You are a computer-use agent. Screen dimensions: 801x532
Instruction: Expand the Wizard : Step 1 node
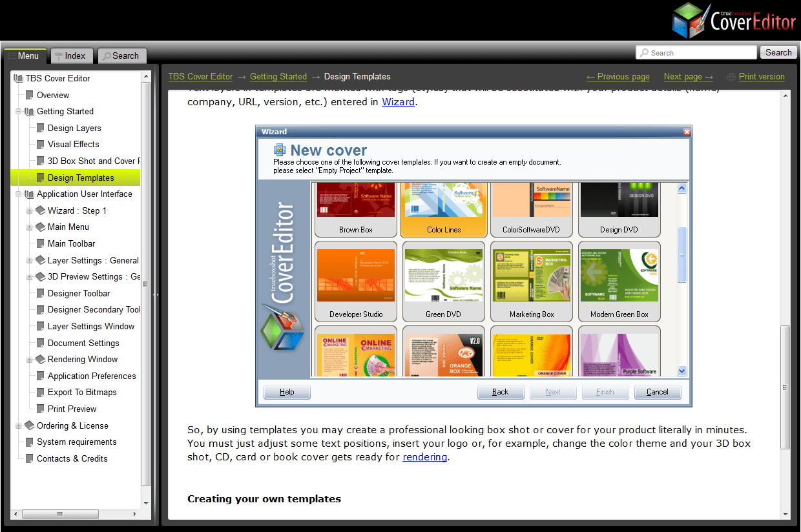coord(29,210)
